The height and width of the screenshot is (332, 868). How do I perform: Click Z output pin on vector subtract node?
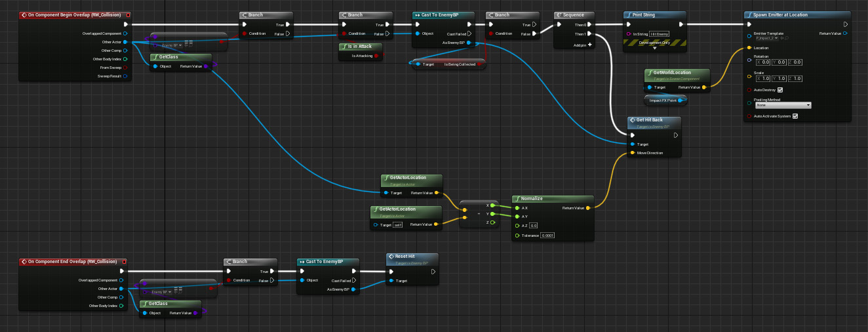[492, 222]
